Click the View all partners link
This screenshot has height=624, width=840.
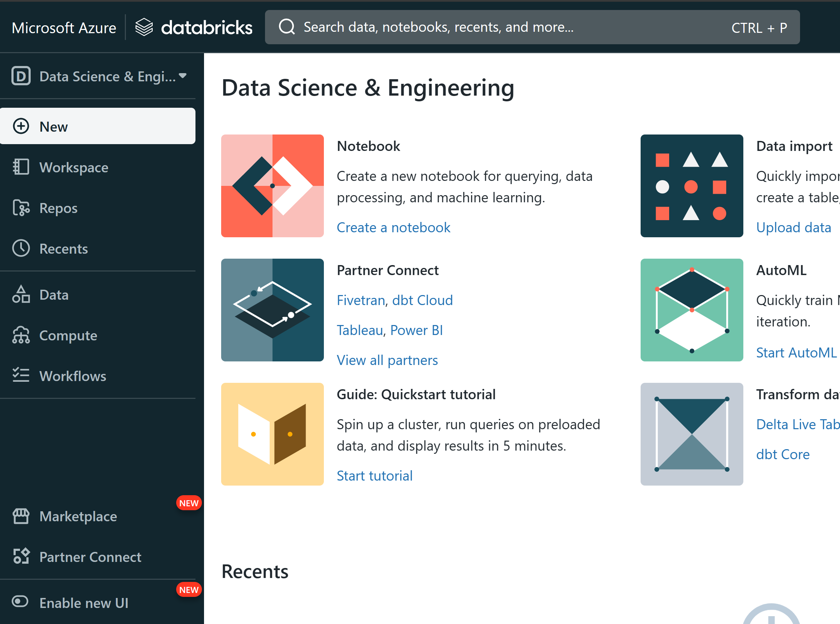point(387,360)
